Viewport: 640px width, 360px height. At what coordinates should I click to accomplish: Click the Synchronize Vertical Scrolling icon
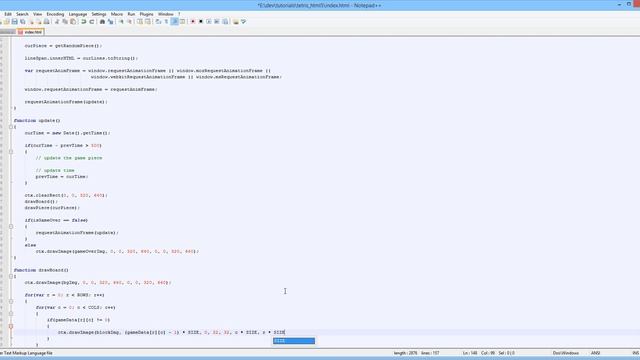tap(140, 22)
